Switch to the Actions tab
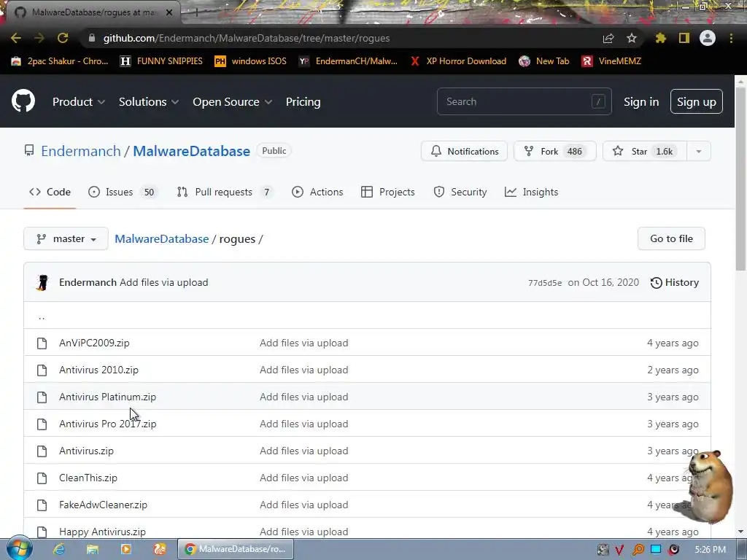The image size is (747, 560). (x=317, y=192)
